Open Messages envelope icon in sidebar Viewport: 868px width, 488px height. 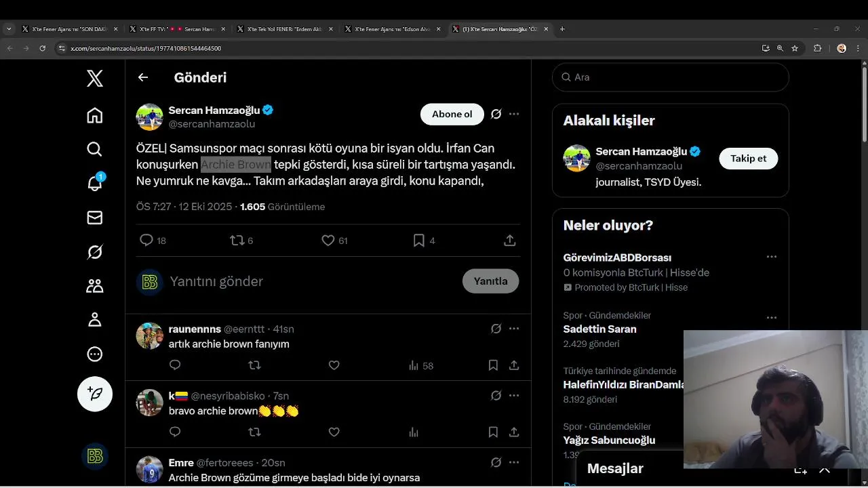pyautogui.click(x=95, y=217)
